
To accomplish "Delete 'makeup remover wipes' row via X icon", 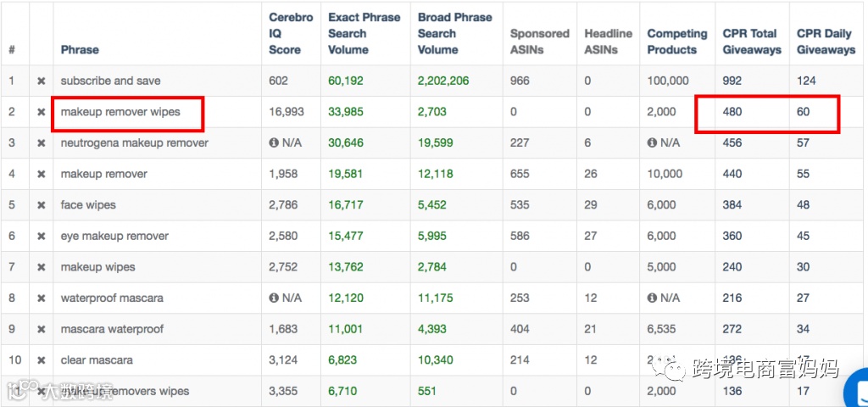I will pyautogui.click(x=41, y=112).
